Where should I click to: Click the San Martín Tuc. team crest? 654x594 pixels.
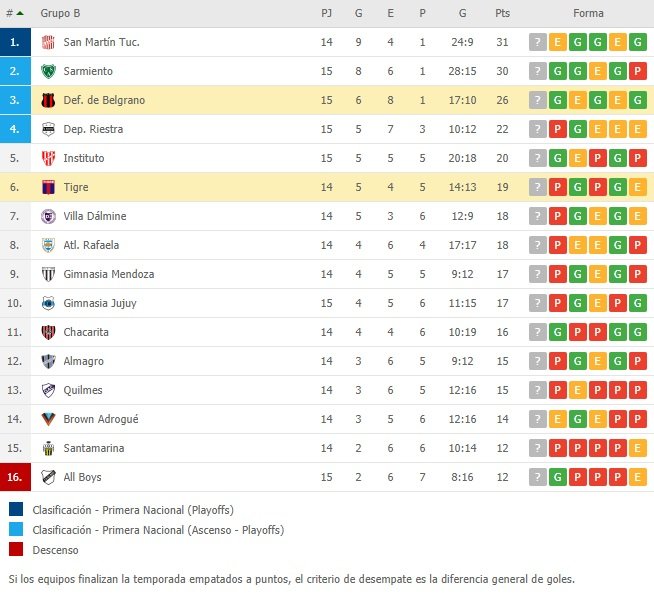tap(48, 42)
